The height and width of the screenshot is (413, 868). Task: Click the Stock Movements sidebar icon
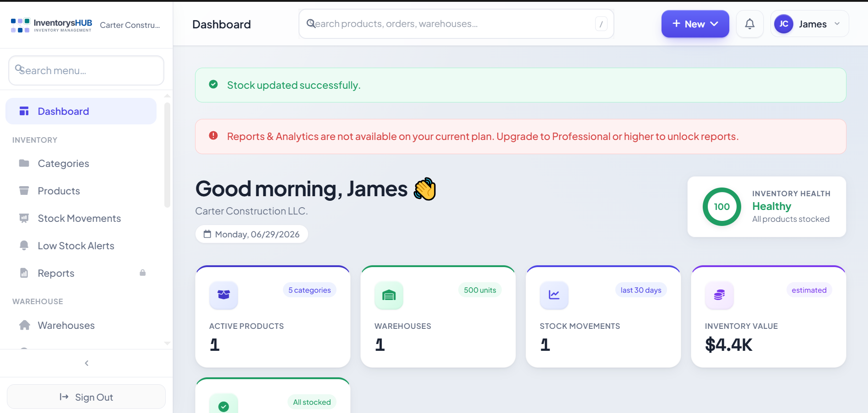pyautogui.click(x=24, y=218)
